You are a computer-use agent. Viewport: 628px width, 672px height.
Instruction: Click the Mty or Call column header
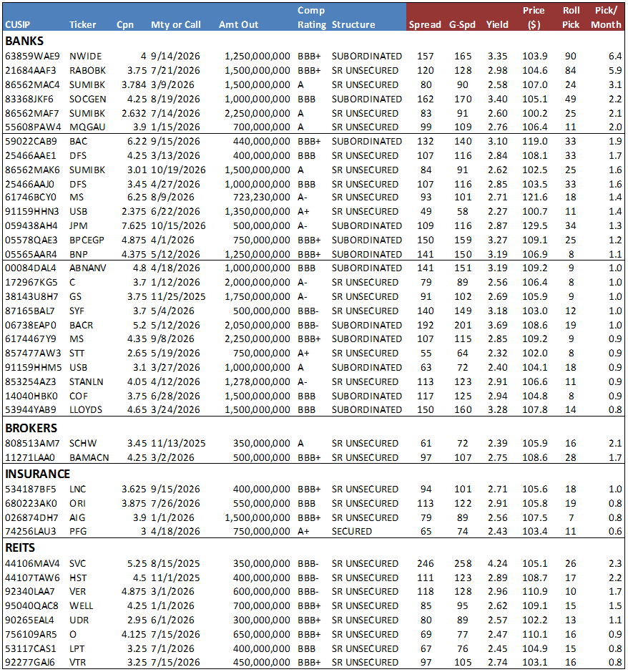click(x=176, y=24)
